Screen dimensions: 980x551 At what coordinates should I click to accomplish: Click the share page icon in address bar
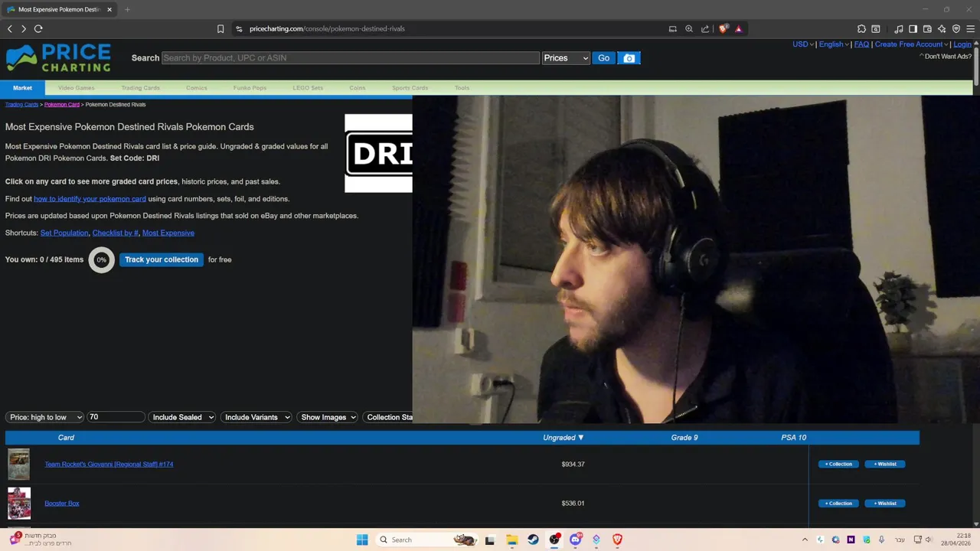[x=705, y=29]
